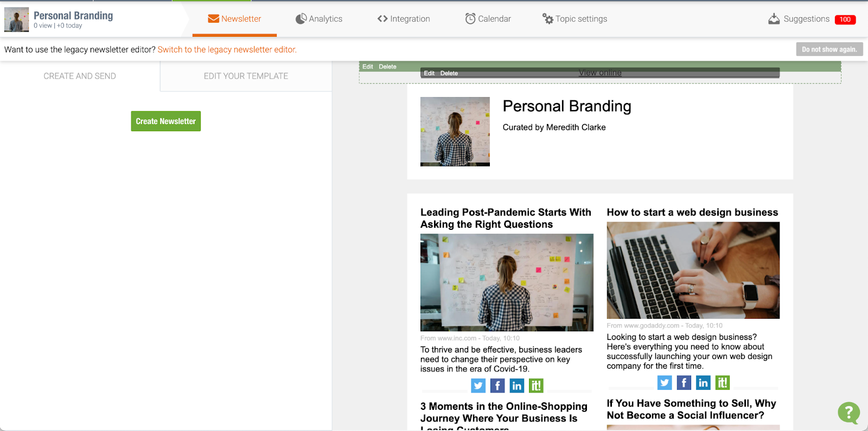Click the red 100 suggestions badge
The width and height of the screenshot is (868, 431).
click(845, 20)
